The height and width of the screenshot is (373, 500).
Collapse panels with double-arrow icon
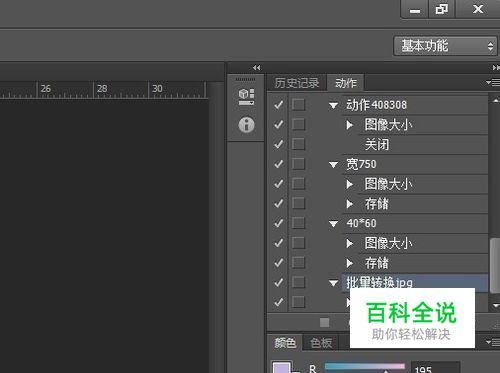[x=256, y=68]
